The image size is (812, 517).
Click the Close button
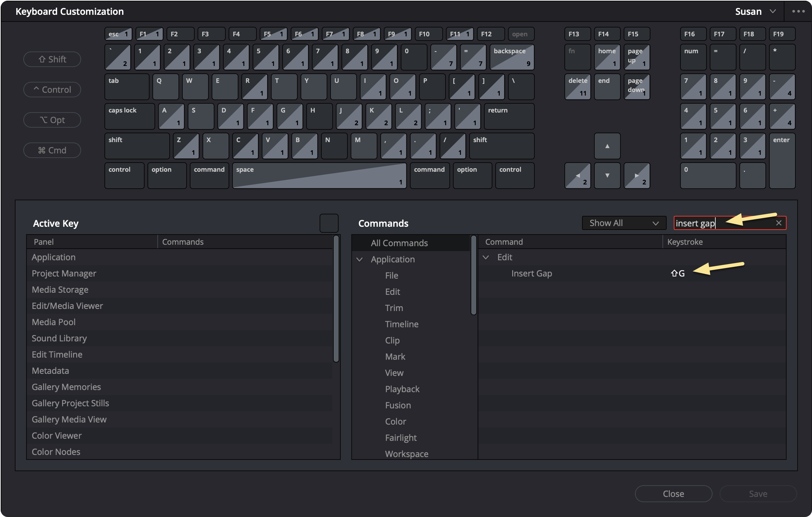673,494
